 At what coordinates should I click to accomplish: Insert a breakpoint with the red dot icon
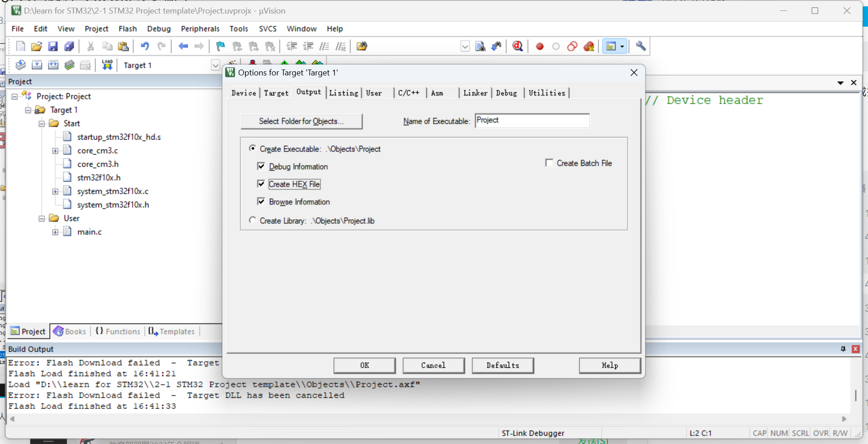(x=539, y=46)
